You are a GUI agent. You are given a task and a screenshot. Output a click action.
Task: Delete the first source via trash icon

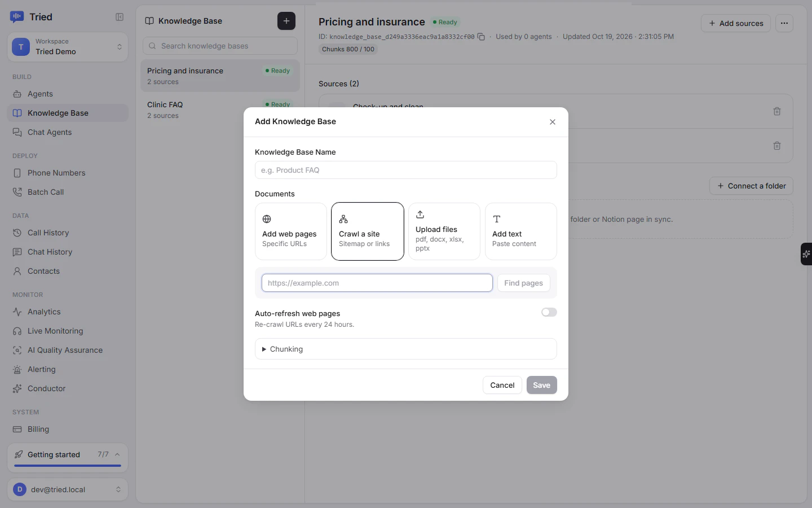point(777,111)
